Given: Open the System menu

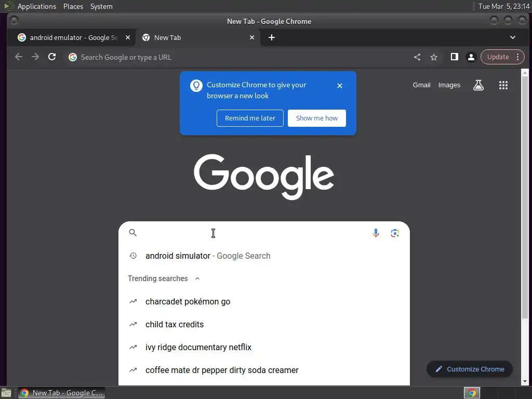Looking at the screenshot, I should [x=101, y=6].
